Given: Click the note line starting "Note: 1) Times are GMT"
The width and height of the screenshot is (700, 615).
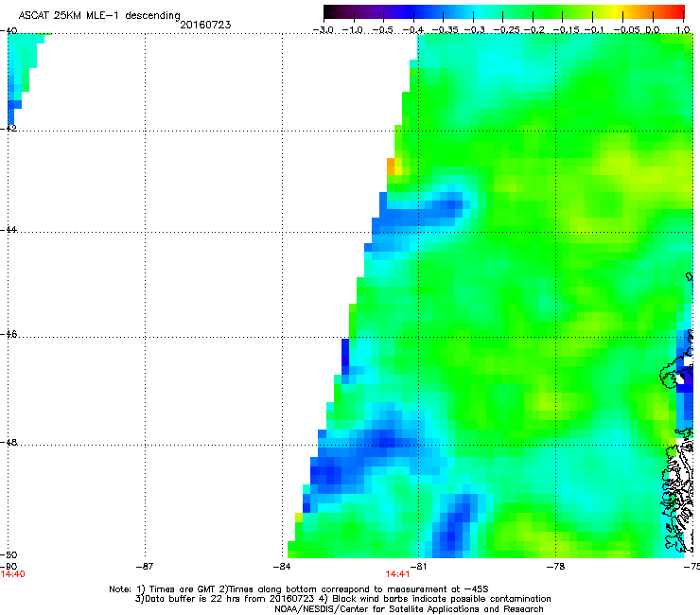Looking at the screenshot, I should 299,589.
